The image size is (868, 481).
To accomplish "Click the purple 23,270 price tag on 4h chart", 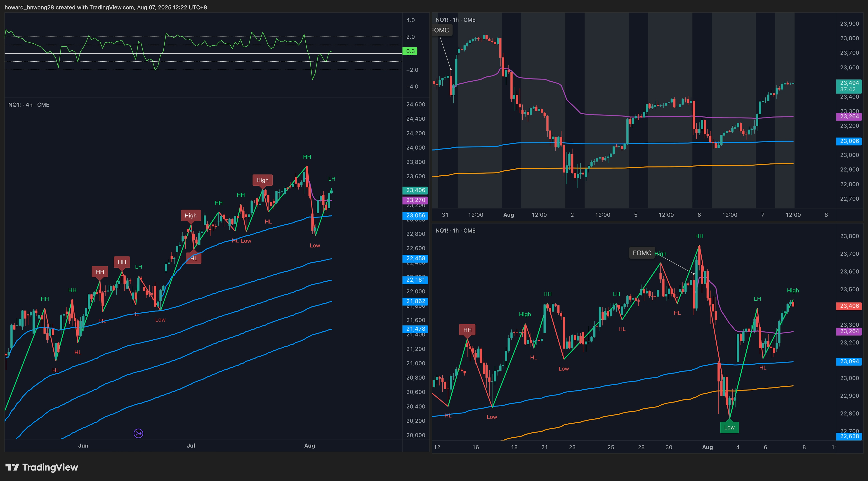I will (415, 200).
